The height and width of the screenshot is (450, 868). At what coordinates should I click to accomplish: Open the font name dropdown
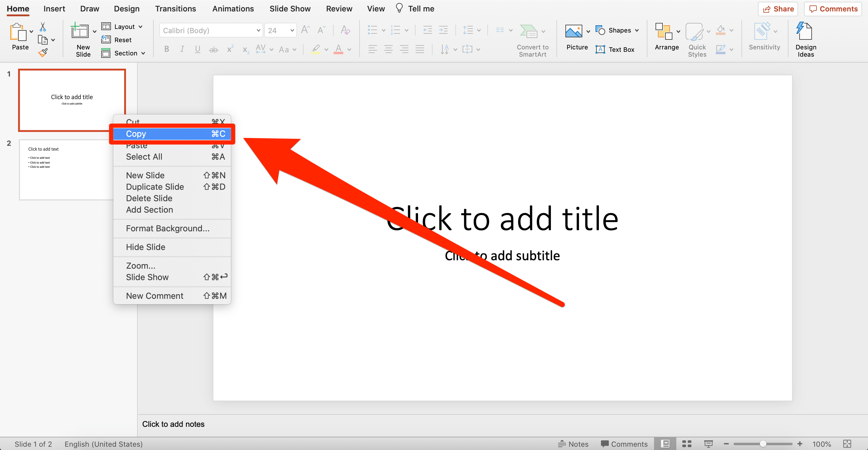click(258, 30)
